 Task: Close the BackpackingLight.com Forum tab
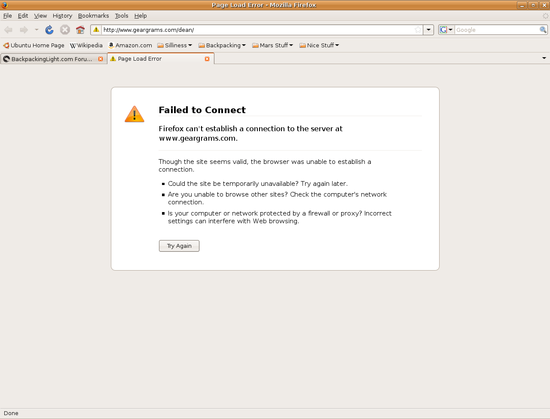coord(100,59)
